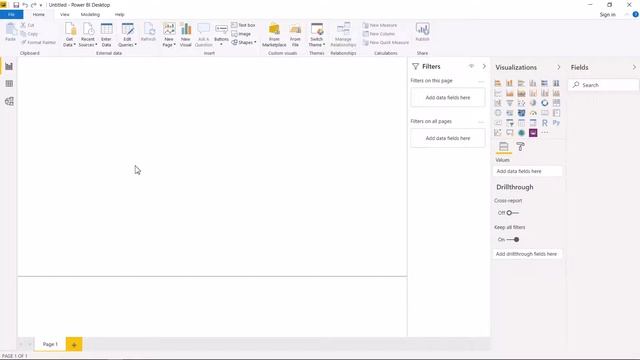Click the Undo arrow in title bar
The width and height of the screenshot is (640, 360).
[x=25, y=5]
